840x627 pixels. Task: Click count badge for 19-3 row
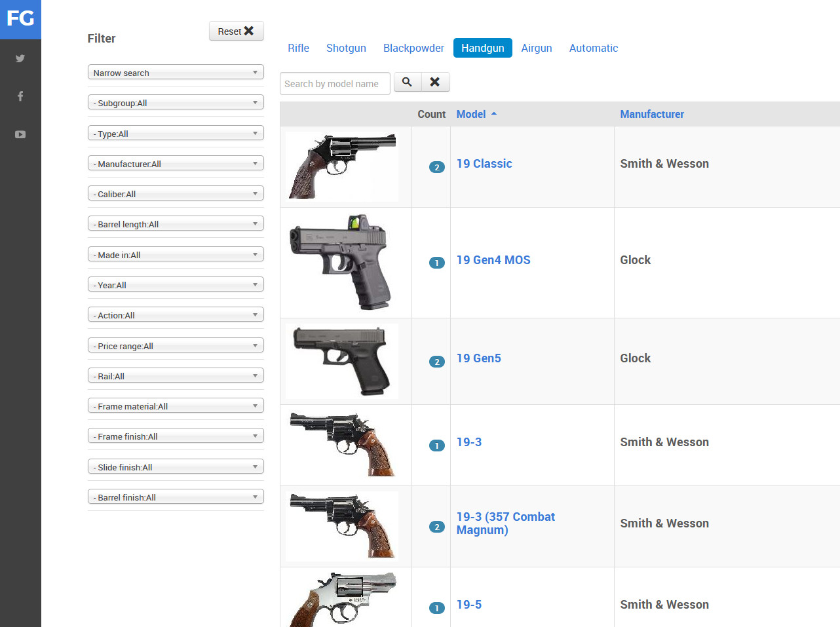click(x=437, y=446)
